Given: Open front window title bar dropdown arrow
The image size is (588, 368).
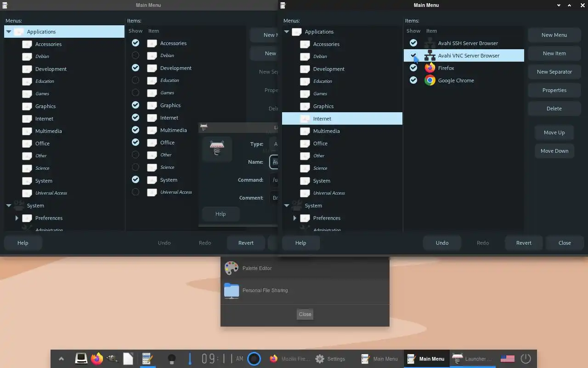Looking at the screenshot, I should click(x=559, y=5).
